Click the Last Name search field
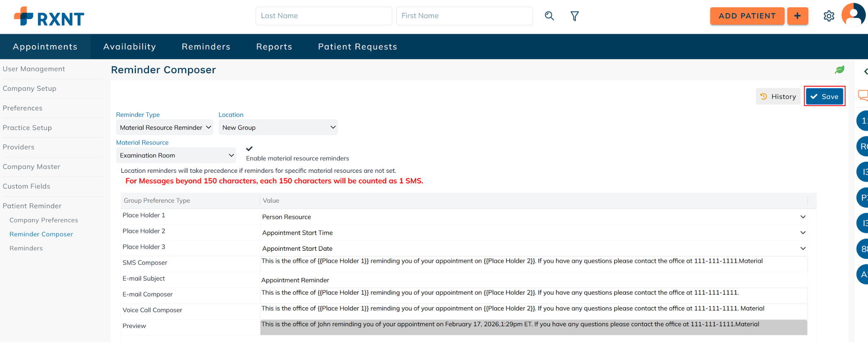The image size is (868, 344). pos(323,16)
